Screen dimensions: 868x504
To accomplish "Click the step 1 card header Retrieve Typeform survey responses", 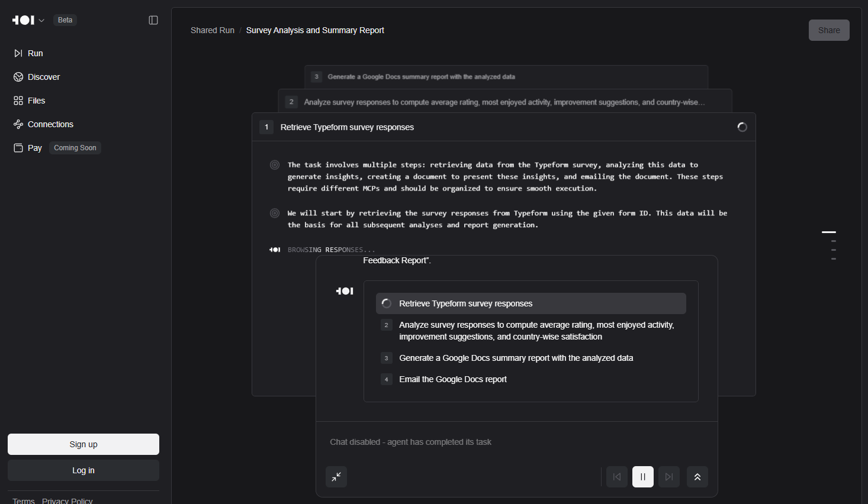I will pyautogui.click(x=504, y=127).
